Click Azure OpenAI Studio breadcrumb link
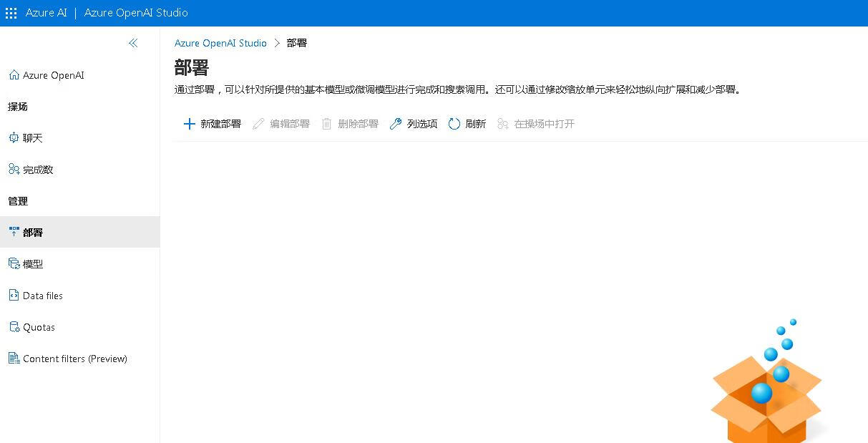This screenshot has width=868, height=443. [x=220, y=43]
